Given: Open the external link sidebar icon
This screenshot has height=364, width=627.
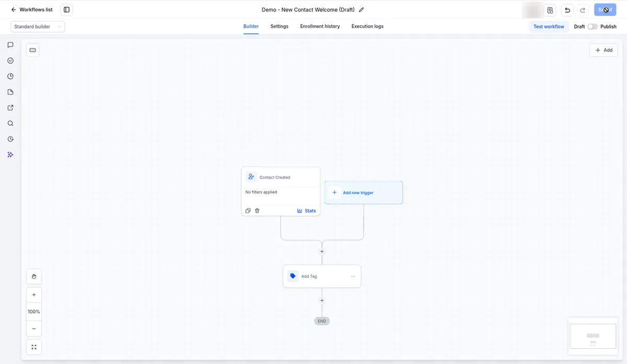Looking at the screenshot, I should 10,108.
